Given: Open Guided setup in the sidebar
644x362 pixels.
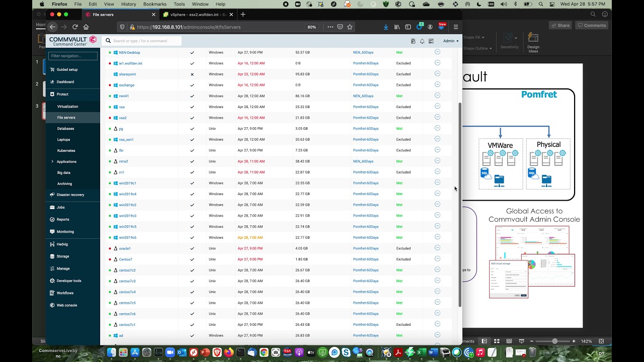Looking at the screenshot, I should click(67, 69).
